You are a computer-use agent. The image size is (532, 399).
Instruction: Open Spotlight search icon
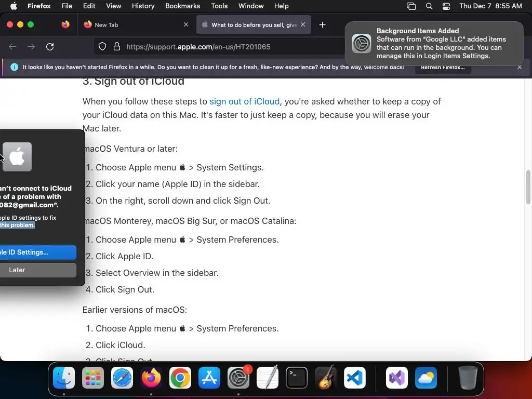click(429, 6)
